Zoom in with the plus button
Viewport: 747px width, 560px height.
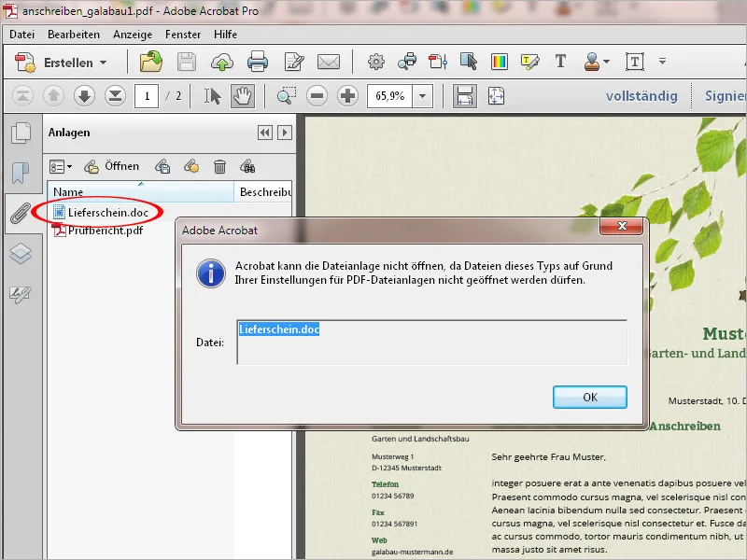point(347,96)
